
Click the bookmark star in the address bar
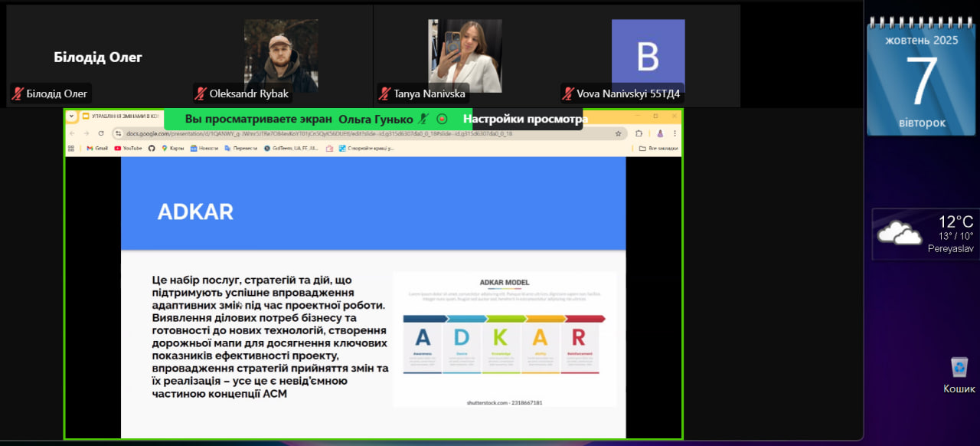618,133
